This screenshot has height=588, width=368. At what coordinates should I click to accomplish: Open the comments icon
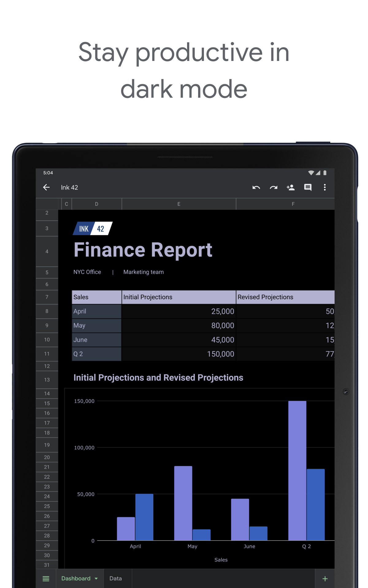[x=308, y=187]
